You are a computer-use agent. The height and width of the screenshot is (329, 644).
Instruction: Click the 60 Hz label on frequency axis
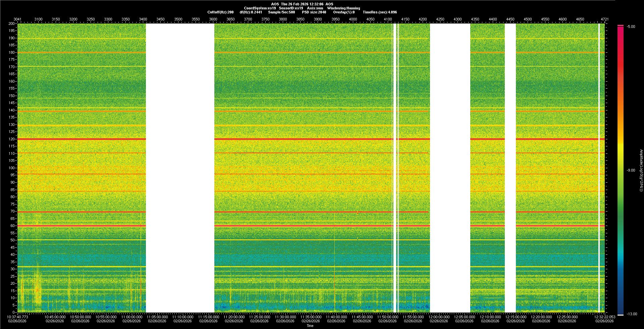12,226
